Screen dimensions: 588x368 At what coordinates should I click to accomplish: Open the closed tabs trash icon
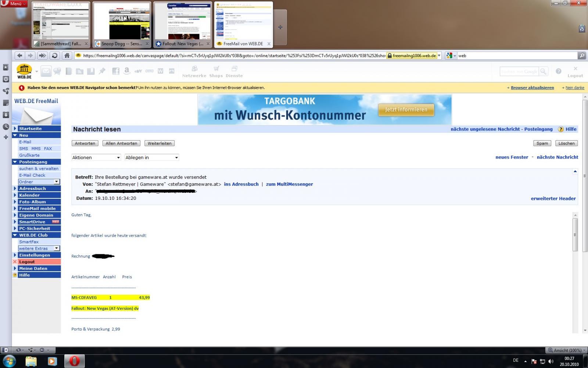pyautogui.click(x=582, y=28)
